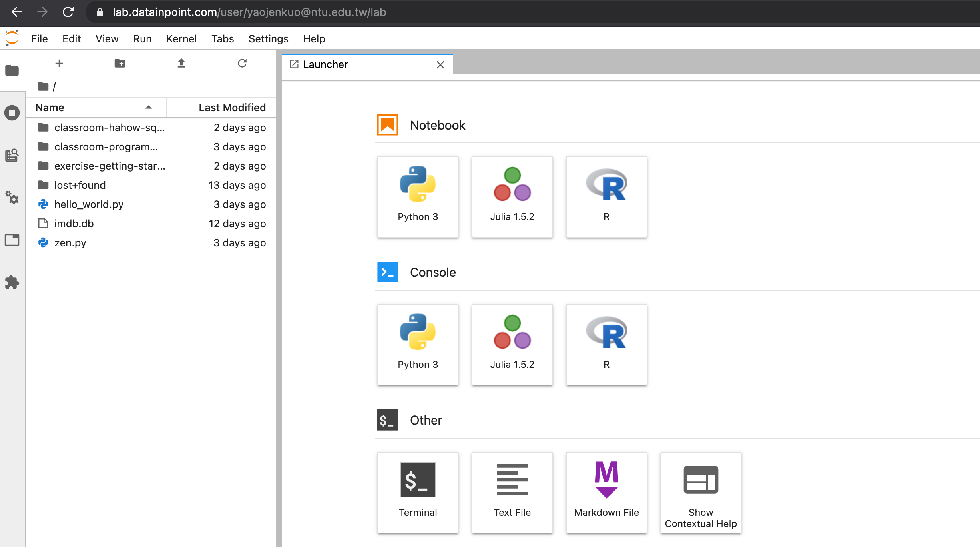Click the New Launcher plus icon
The image size is (980, 547).
59,63
